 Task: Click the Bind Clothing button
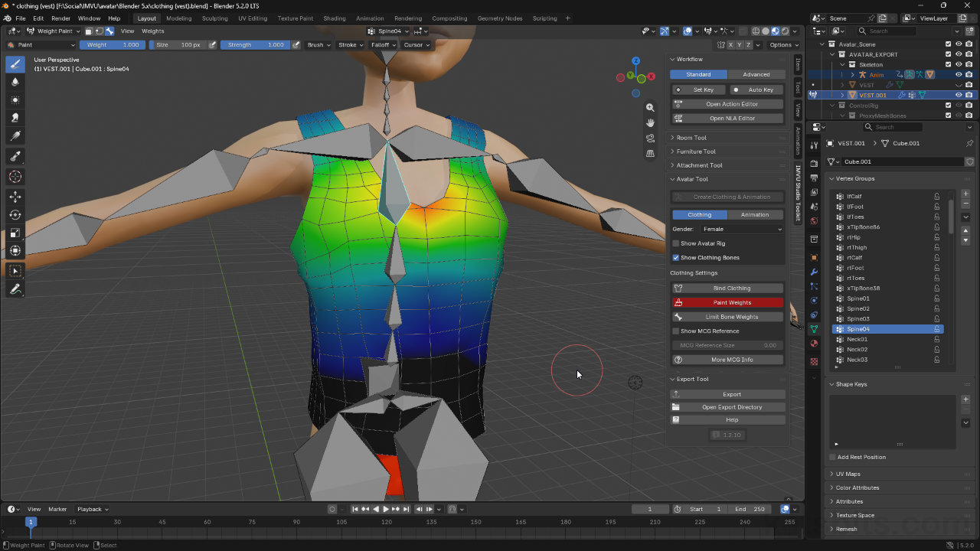(728, 289)
